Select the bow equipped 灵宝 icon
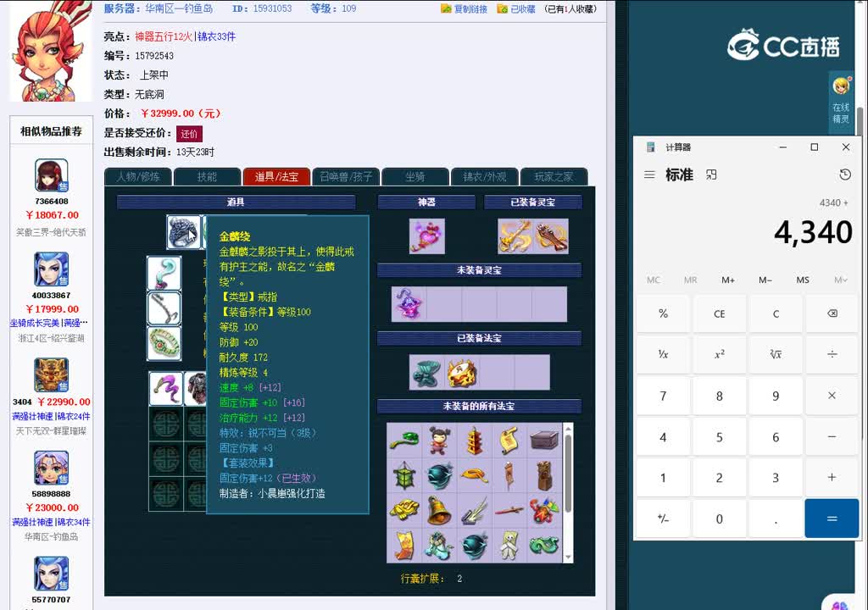Viewport: 868px width, 610px height. click(x=551, y=236)
